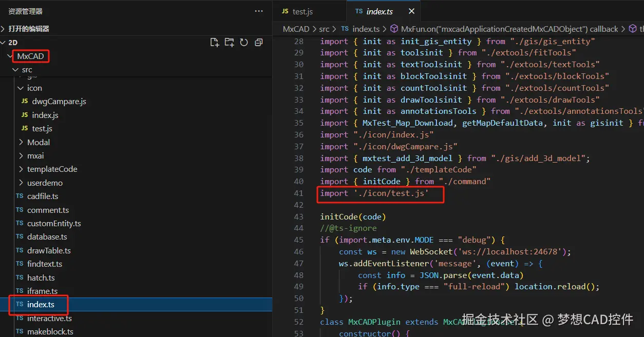The width and height of the screenshot is (644, 337).
Task: Click the MxCAD breadcrumb segment
Action: point(297,29)
